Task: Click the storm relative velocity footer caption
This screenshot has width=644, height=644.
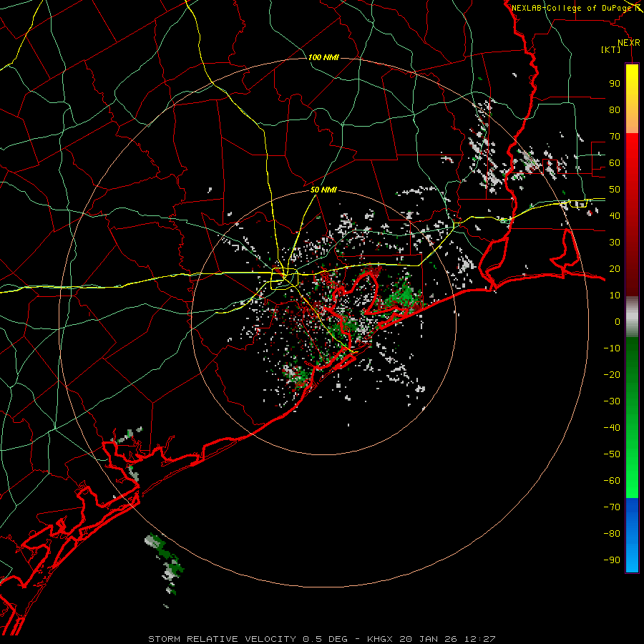Action: coord(321,639)
